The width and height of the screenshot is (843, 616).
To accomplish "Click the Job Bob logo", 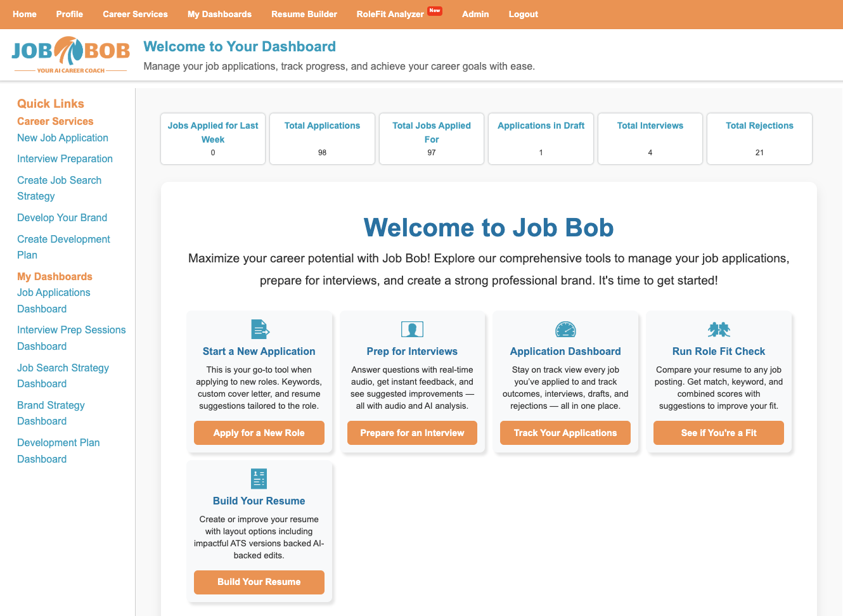I will point(70,54).
